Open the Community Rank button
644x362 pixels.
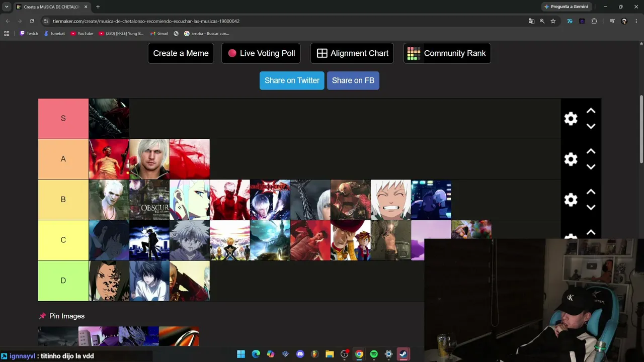coord(447,53)
